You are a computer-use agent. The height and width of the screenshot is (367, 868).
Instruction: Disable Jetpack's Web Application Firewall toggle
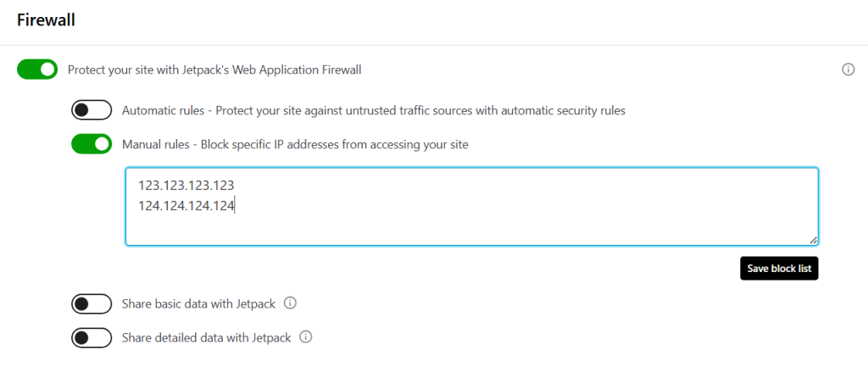click(37, 70)
